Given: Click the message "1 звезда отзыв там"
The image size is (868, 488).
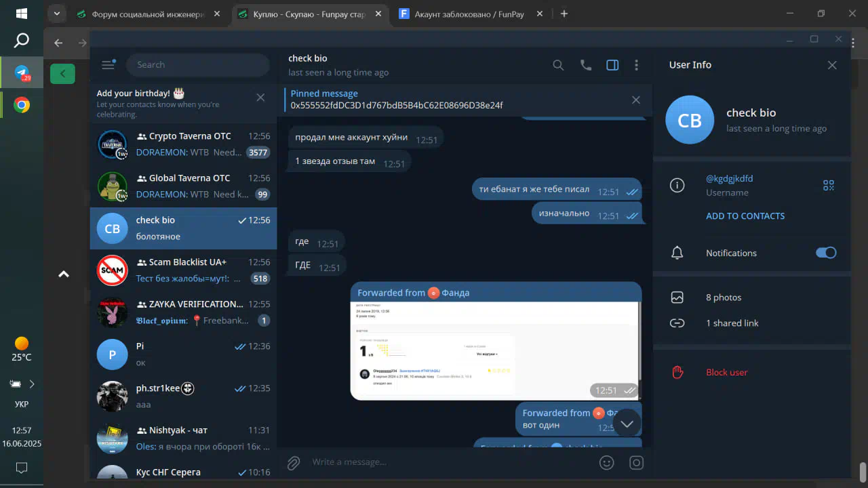Looking at the screenshot, I should tap(350, 162).
